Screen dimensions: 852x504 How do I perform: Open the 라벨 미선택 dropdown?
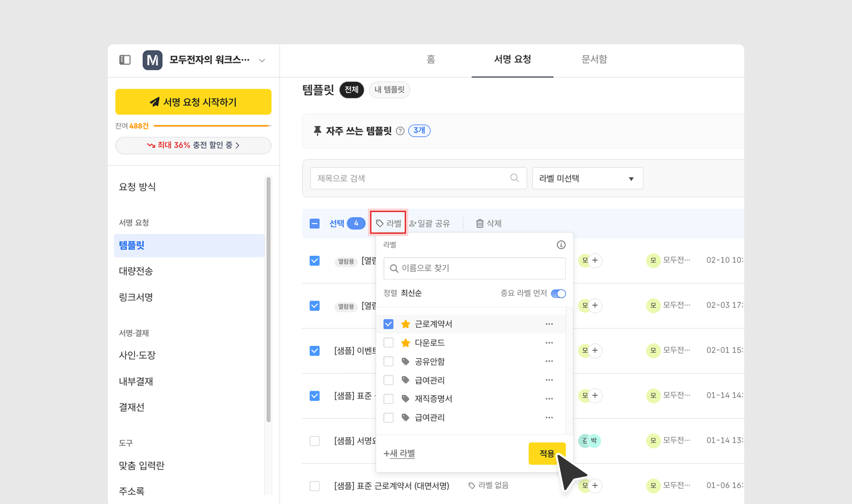tap(587, 178)
